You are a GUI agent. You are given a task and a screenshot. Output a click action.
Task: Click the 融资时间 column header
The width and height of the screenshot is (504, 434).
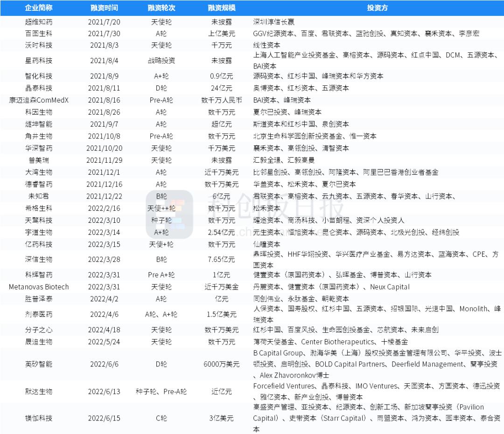click(x=104, y=8)
